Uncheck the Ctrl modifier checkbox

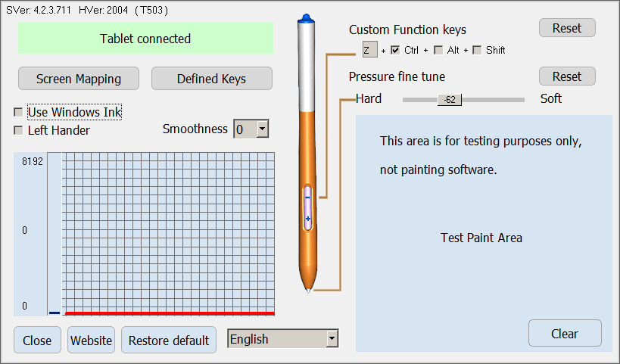pyautogui.click(x=394, y=50)
